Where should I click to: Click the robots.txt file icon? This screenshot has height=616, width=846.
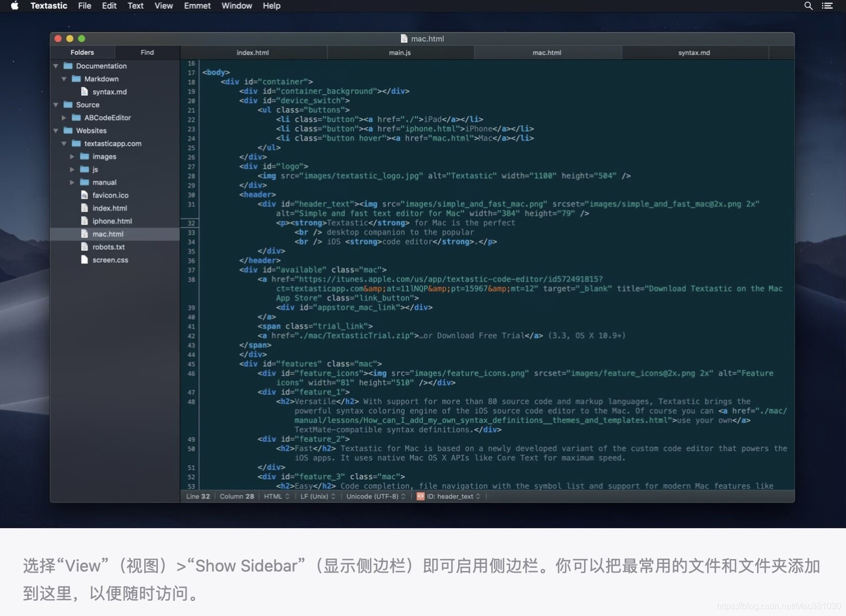(x=84, y=247)
